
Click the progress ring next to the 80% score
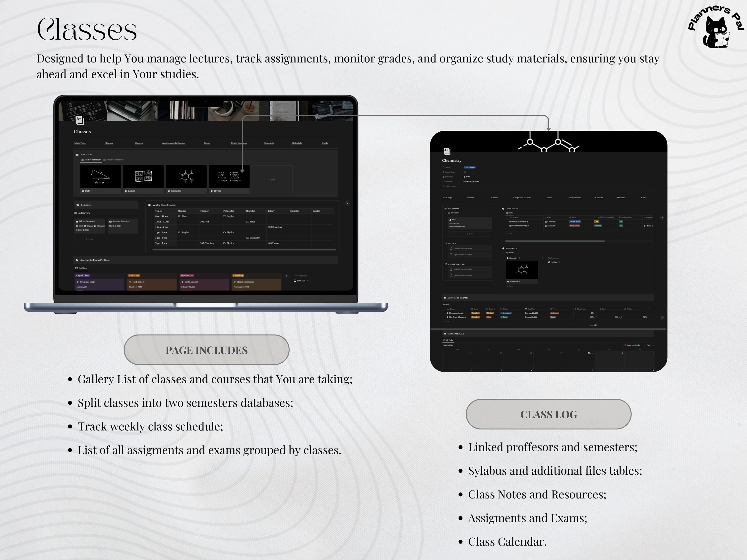click(621, 317)
